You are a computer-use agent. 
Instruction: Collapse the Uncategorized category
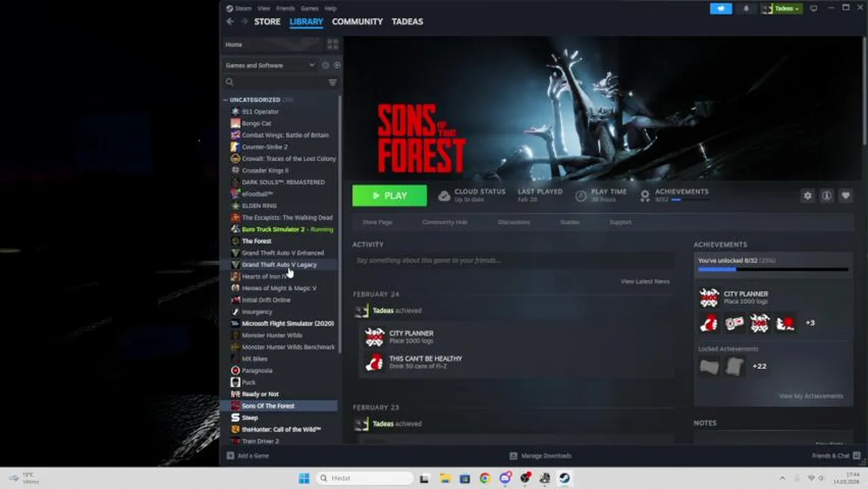click(225, 100)
